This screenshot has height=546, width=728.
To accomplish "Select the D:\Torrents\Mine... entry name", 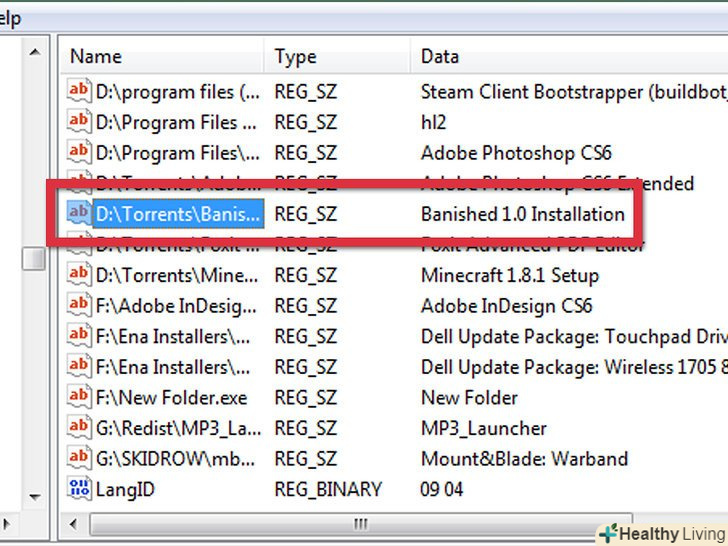I will pyautogui.click(x=177, y=276).
